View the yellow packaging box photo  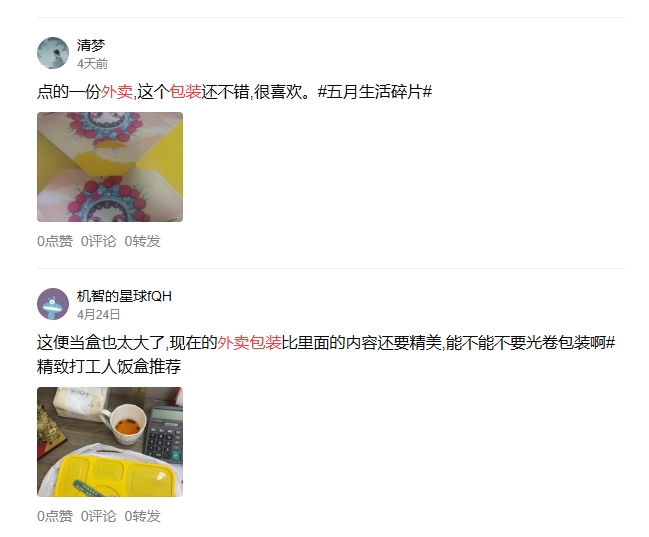point(110,167)
